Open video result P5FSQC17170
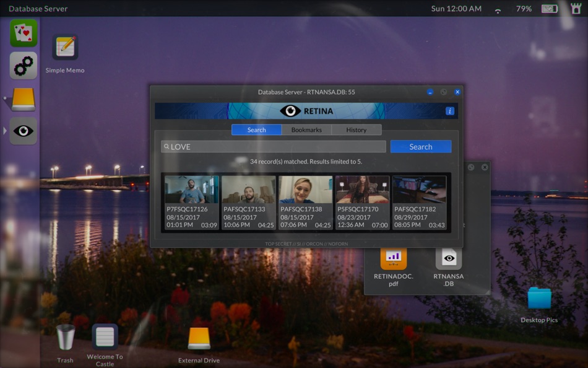This screenshot has height=368, width=588. point(363,203)
